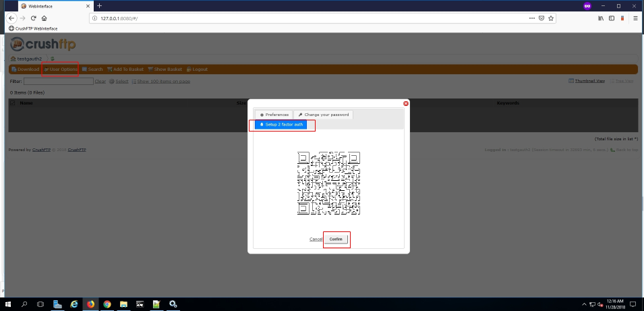This screenshot has width=644, height=311.
Task: Open the Firefox Library icon
Action: pyautogui.click(x=601, y=18)
